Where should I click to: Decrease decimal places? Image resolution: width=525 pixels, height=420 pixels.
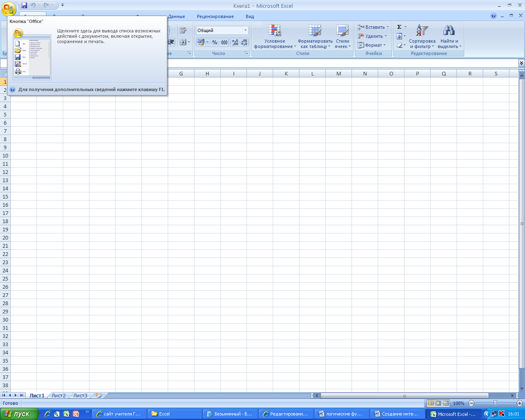pyautogui.click(x=244, y=42)
